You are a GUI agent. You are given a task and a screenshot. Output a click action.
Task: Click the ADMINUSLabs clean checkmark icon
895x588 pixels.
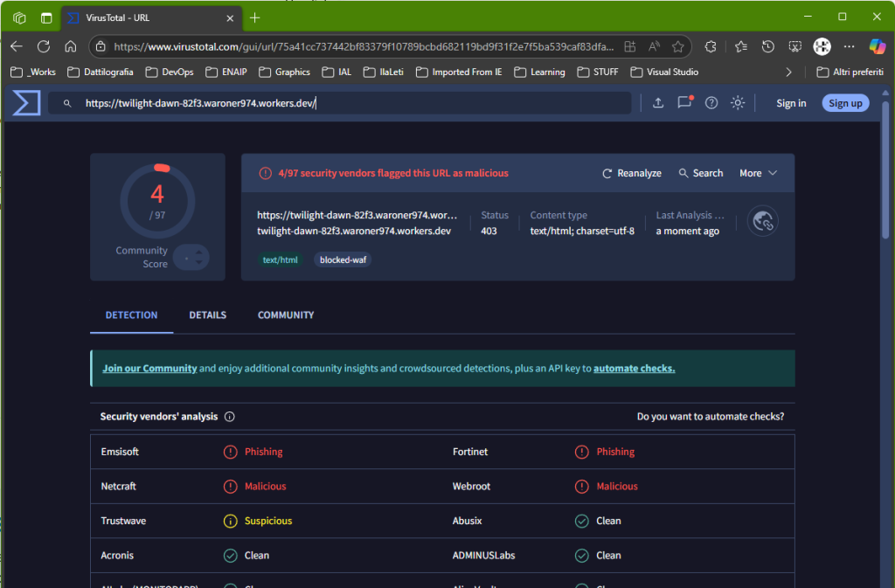tap(581, 556)
